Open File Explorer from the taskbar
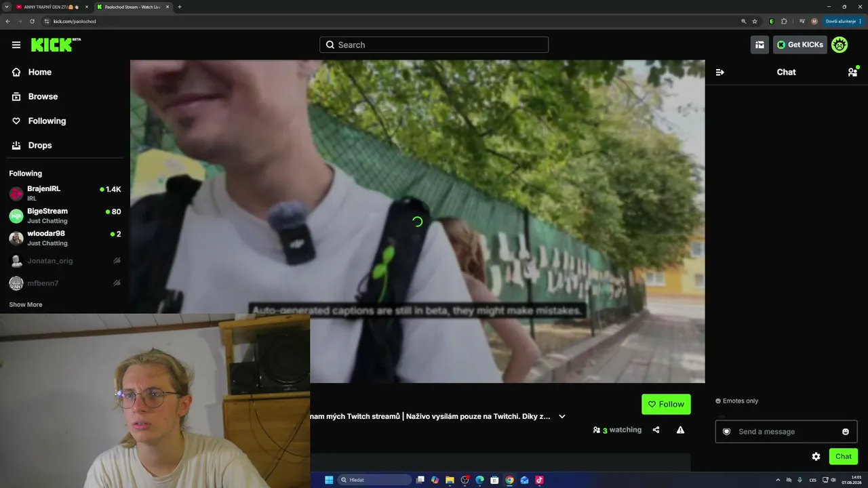This screenshot has width=868, height=488. (x=450, y=480)
